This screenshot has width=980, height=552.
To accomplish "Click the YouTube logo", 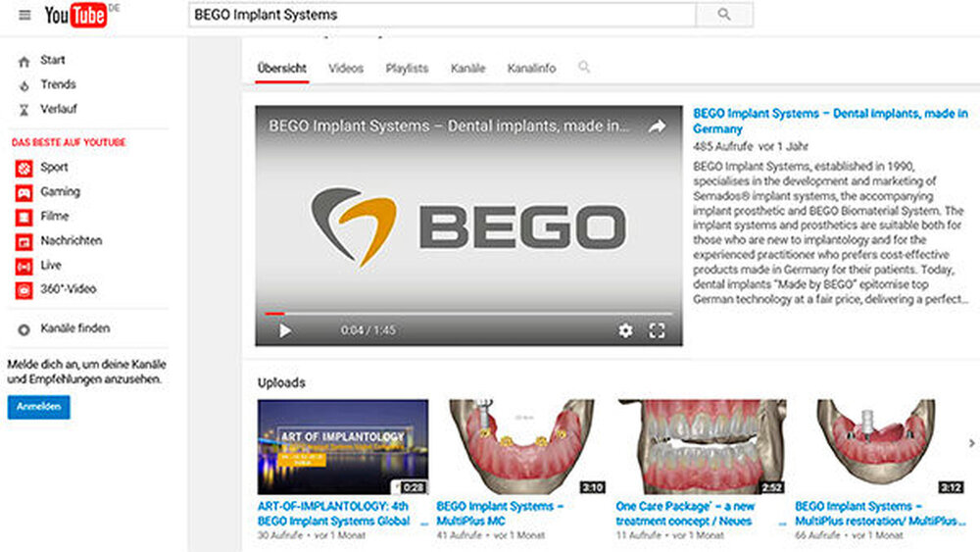I will click(75, 16).
